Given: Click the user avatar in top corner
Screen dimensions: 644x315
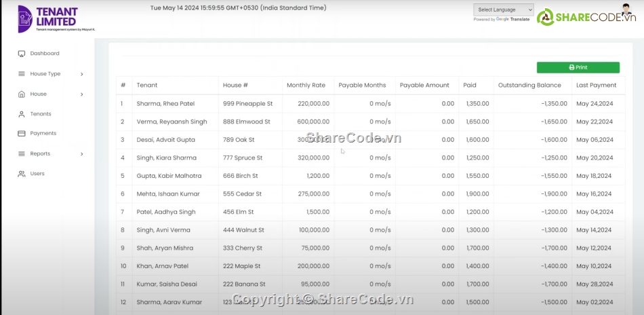Looking at the screenshot, I should click(x=626, y=11).
